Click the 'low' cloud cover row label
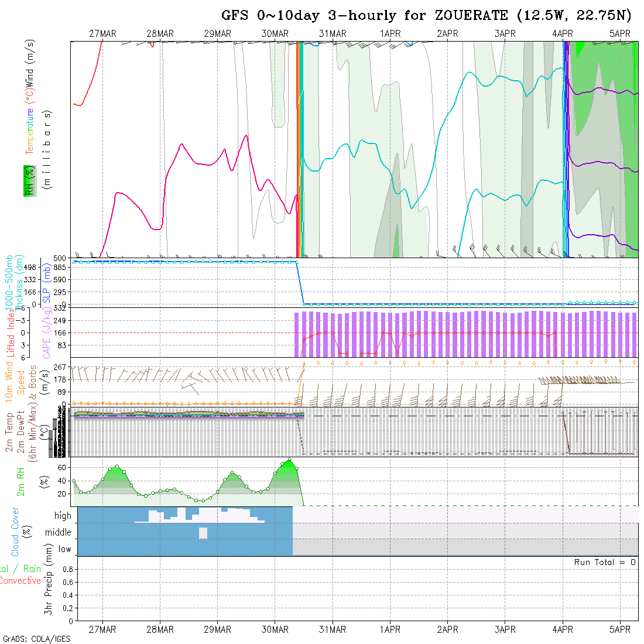Screen dimensions: 644x644 click(x=64, y=549)
